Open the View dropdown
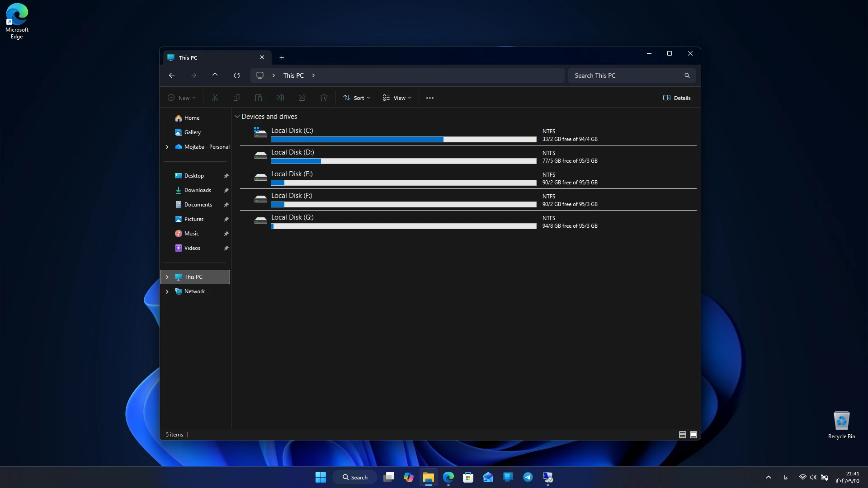868x488 pixels. tap(397, 98)
